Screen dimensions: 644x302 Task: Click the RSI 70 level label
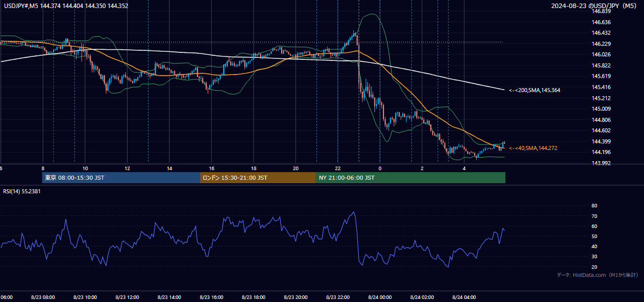pyautogui.click(x=594, y=216)
